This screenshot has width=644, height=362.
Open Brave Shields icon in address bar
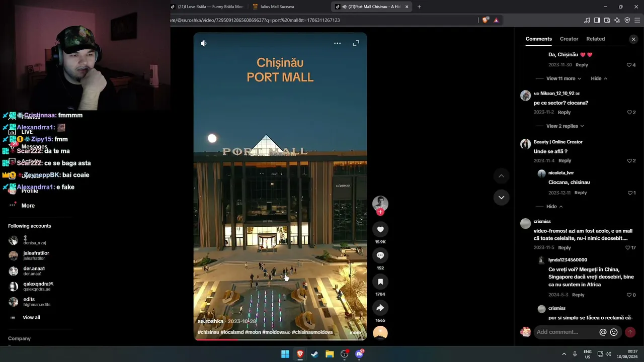(485, 20)
